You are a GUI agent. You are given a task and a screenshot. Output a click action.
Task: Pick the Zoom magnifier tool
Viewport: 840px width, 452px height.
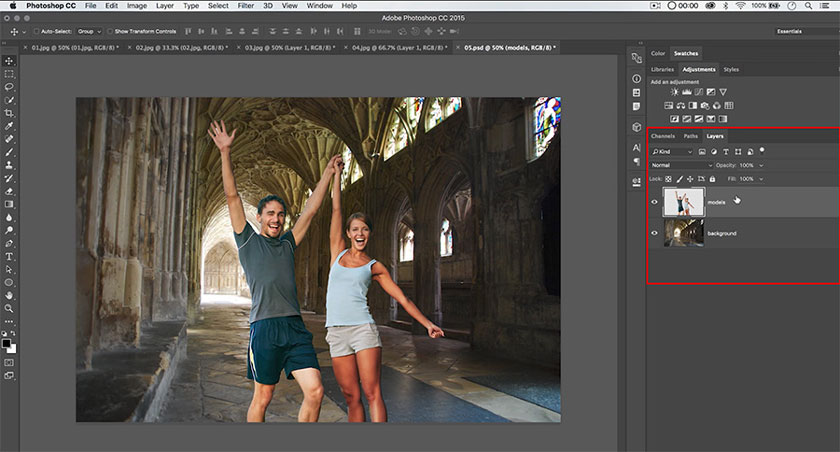9,309
